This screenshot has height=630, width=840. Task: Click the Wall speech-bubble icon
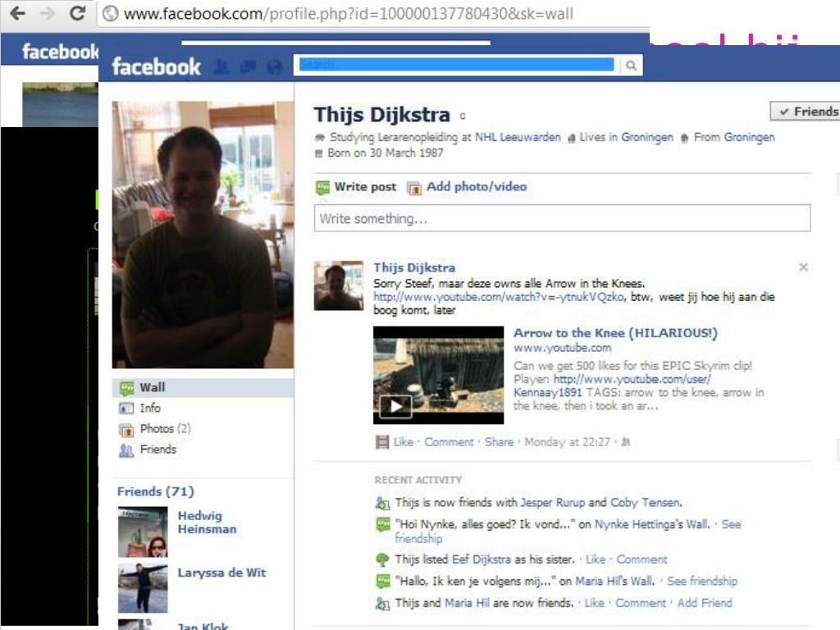pyautogui.click(x=126, y=388)
